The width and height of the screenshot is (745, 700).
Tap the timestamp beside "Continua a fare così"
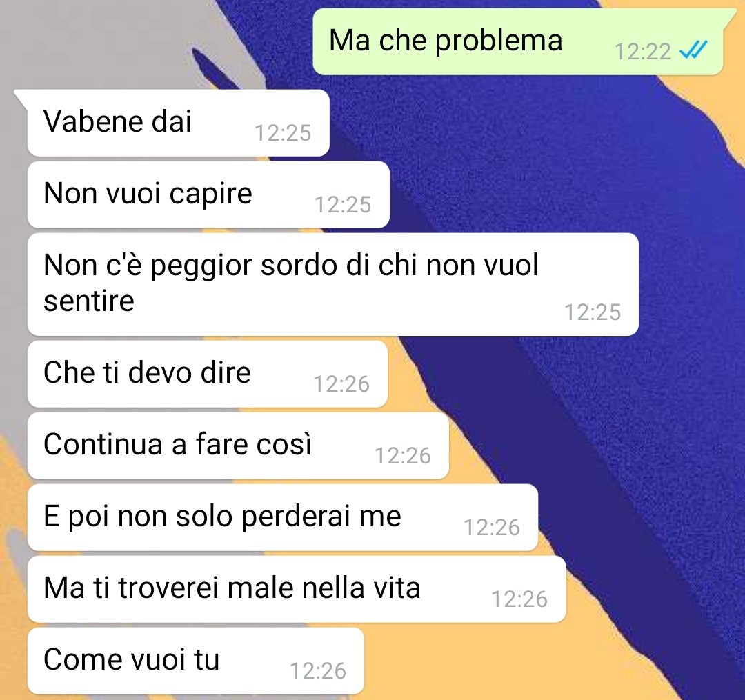(x=403, y=455)
